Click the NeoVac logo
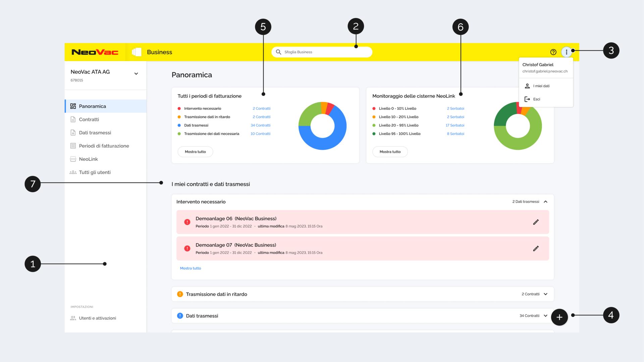The width and height of the screenshot is (644, 362). coord(95,52)
